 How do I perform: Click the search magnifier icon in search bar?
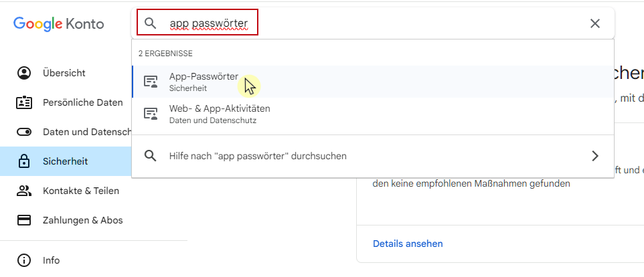151,23
